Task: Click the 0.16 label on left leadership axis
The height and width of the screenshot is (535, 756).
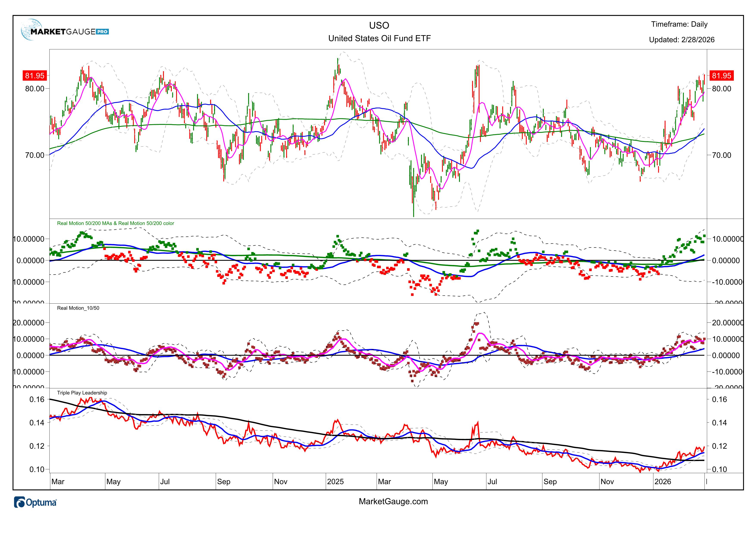Action: (x=37, y=400)
